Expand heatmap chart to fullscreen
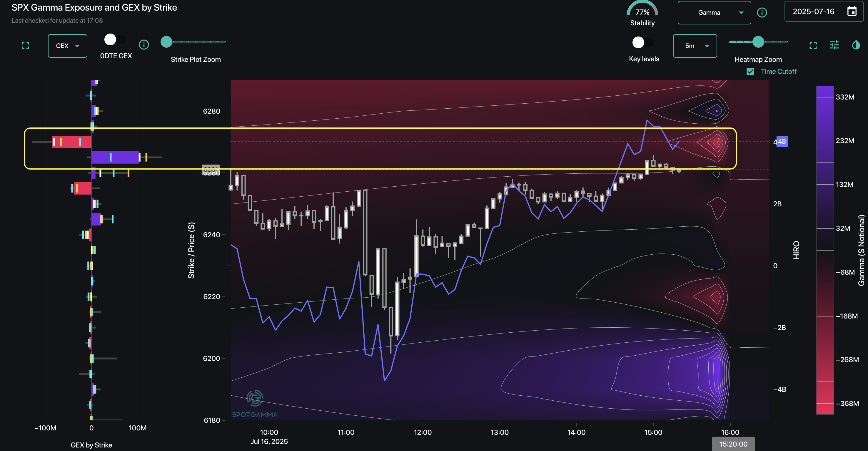Viewport: 868px width, 451px height. tap(813, 46)
